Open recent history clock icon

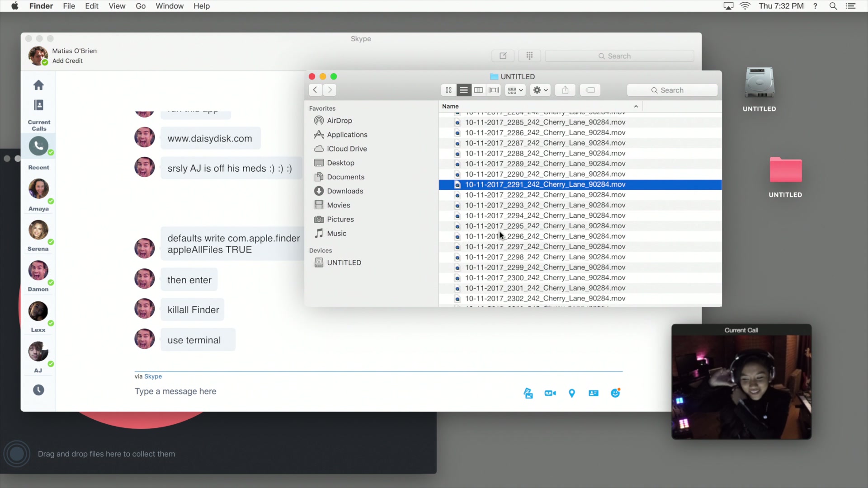point(38,390)
